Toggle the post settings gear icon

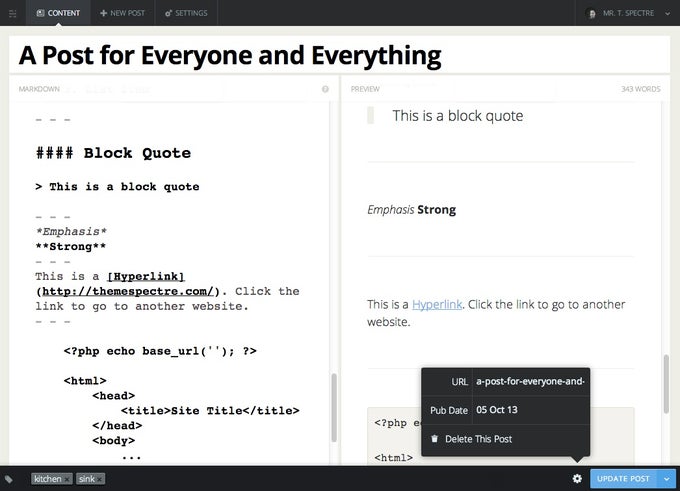coord(577,478)
